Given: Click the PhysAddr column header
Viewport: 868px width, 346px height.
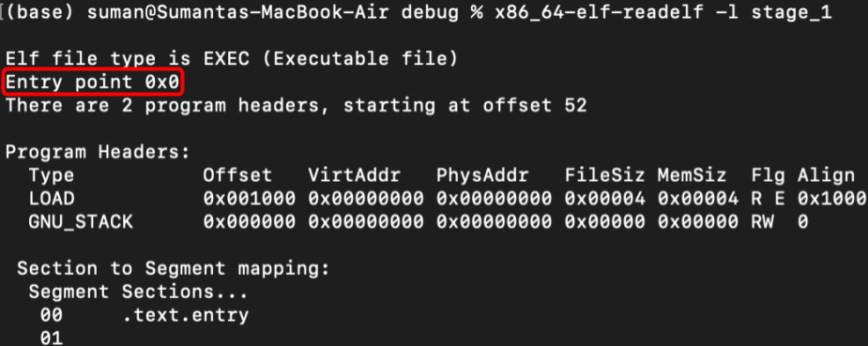Looking at the screenshot, I should pyautogui.click(x=482, y=175).
